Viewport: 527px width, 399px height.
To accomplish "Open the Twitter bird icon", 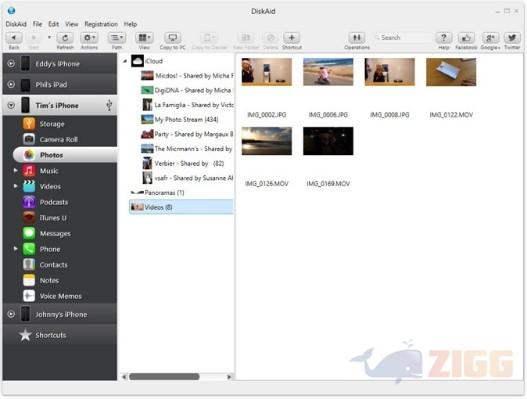I will 512,38.
